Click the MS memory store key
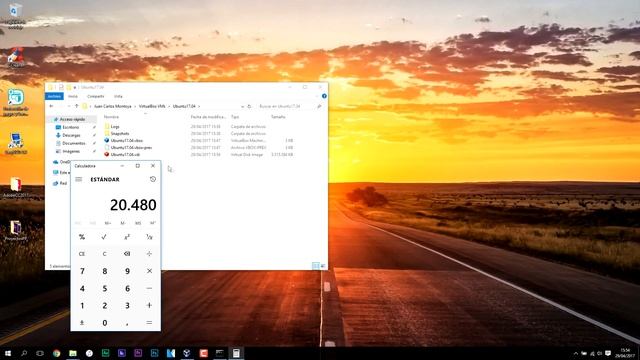This screenshot has height=360, width=640. pyautogui.click(x=138, y=223)
